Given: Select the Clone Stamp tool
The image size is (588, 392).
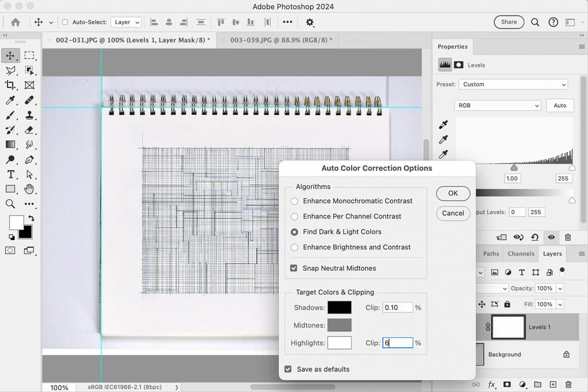Looking at the screenshot, I should (x=29, y=115).
